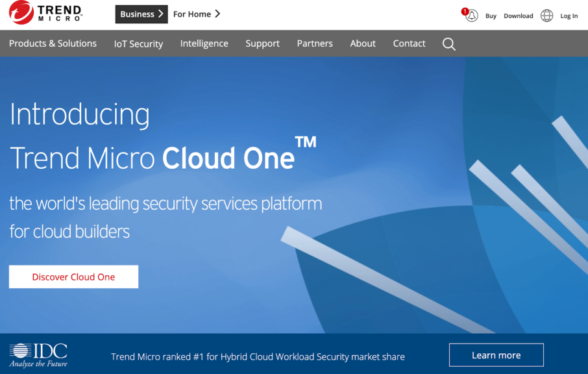This screenshot has width=588, height=374.
Task: Click the Learn more button
Action: [496, 355]
